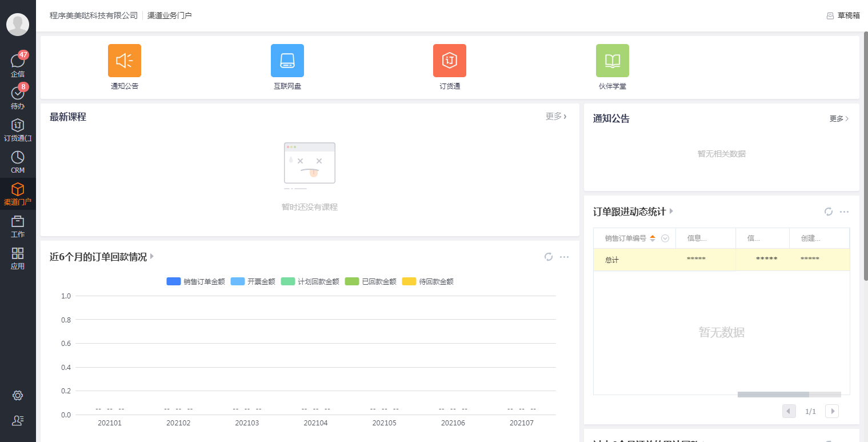Click the table horizontal scrollbar thumb
This screenshot has height=442, width=868.
(773, 395)
